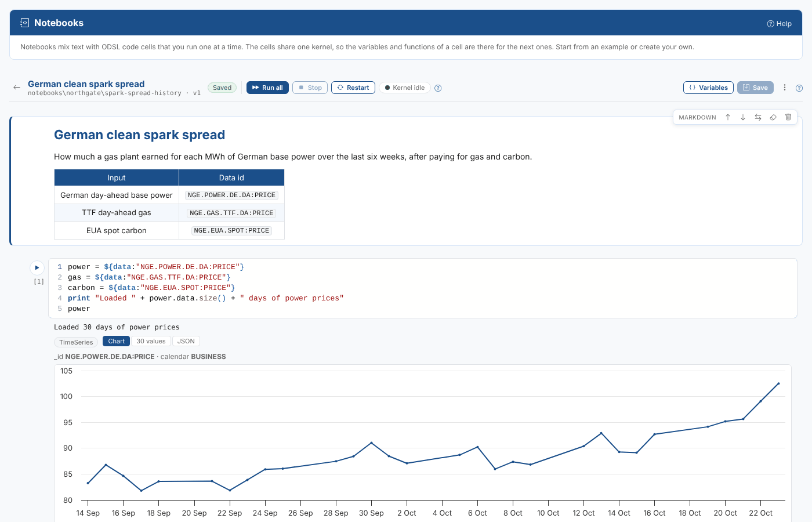Go back using the left arrow
Screen dimensions: 812x522
coord(17,88)
